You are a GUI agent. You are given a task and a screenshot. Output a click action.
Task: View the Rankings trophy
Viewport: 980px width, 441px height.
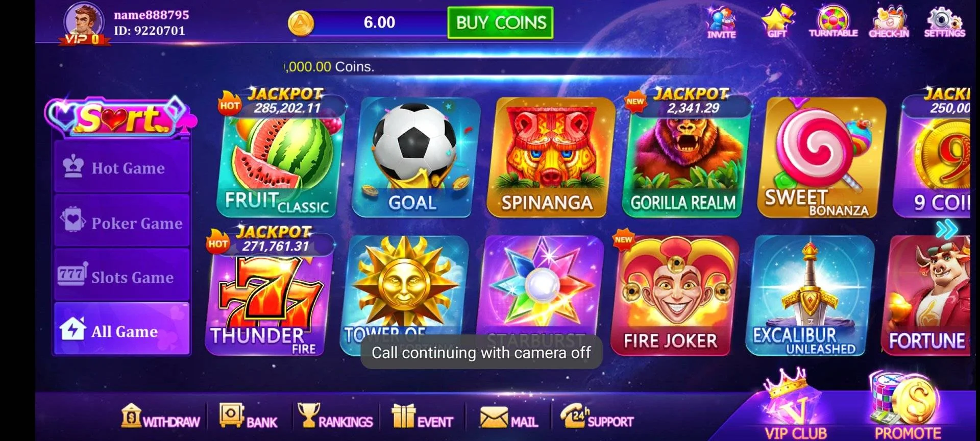(x=335, y=416)
